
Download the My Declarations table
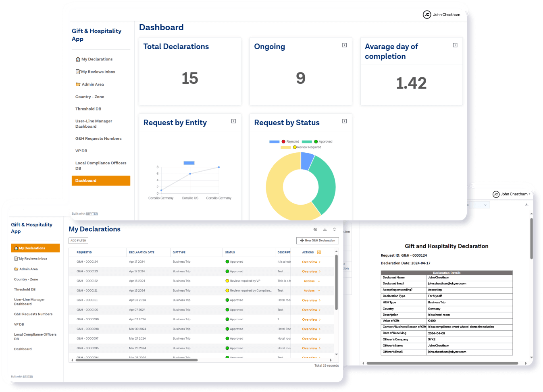click(x=325, y=230)
